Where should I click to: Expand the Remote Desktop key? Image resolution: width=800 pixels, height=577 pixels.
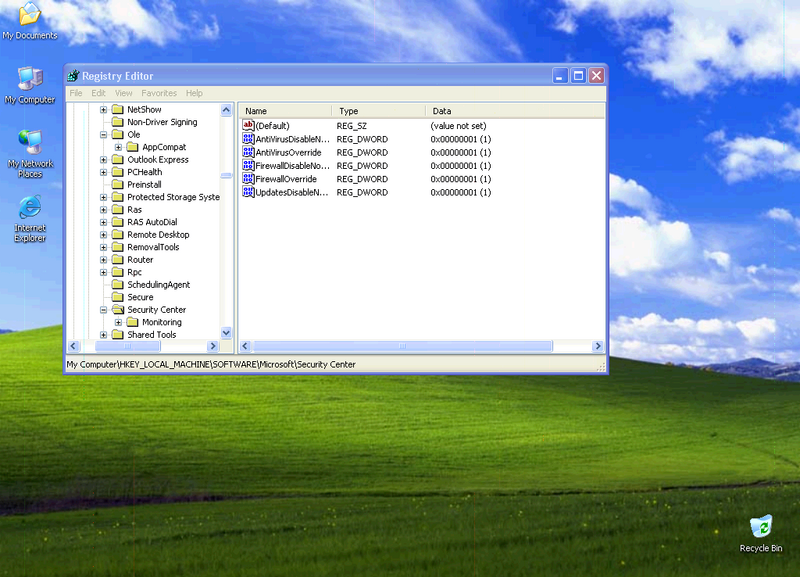(104, 235)
